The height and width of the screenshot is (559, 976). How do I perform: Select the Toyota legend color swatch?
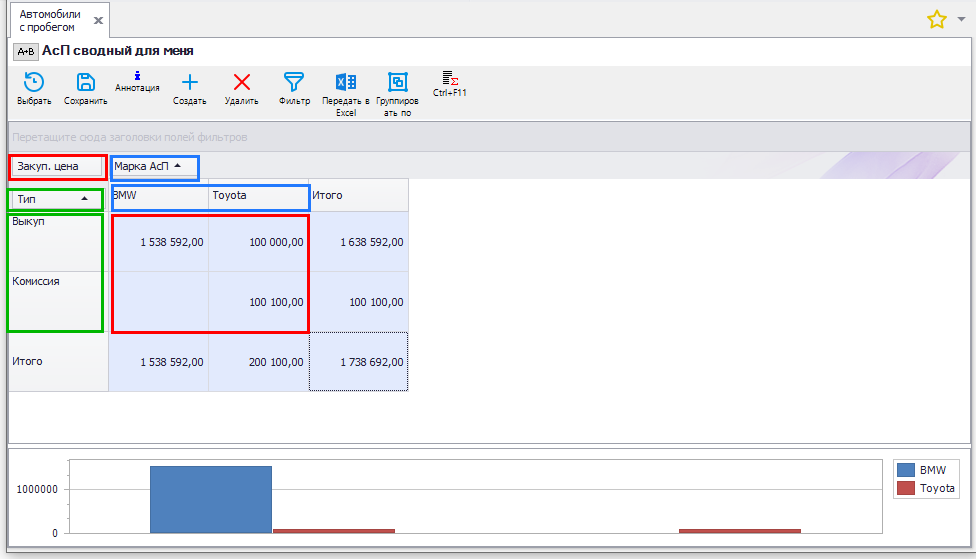click(907, 488)
